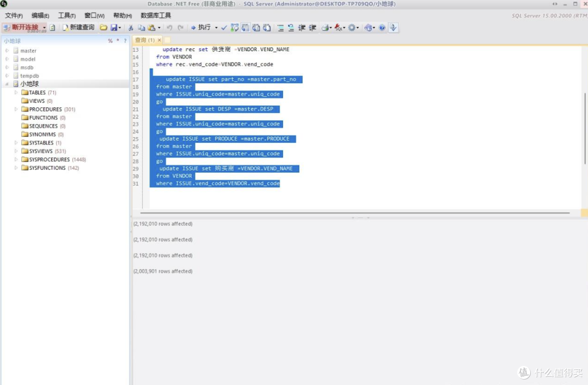Close the 查询 (1) tab
Screen dimensions: 588x385
click(x=160, y=40)
